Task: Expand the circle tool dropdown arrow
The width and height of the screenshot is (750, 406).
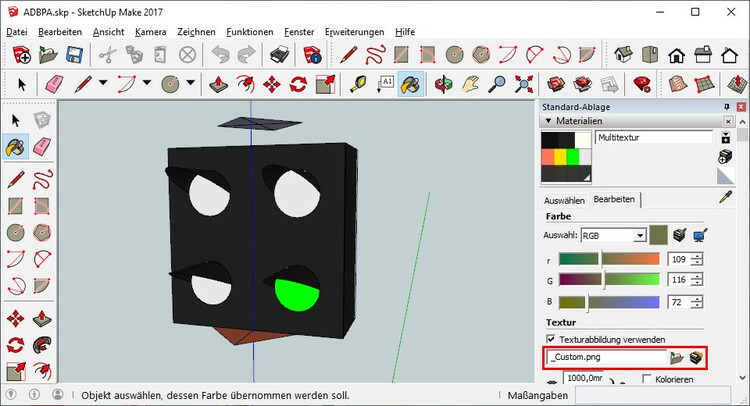Action: (x=188, y=85)
